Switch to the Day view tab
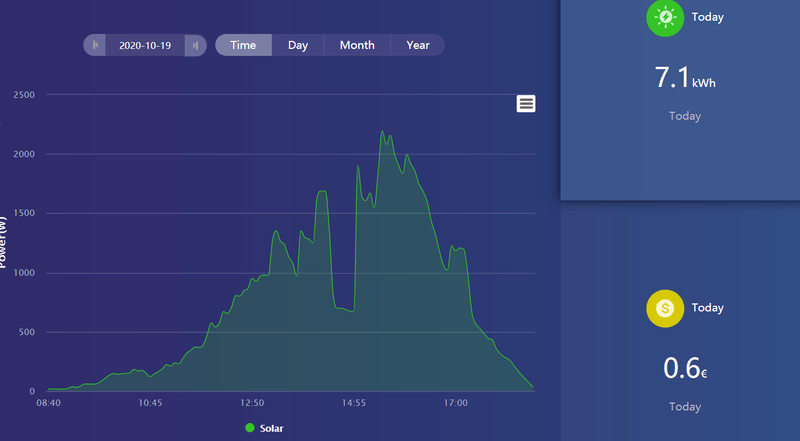This screenshot has height=441, width=800. pos(298,45)
